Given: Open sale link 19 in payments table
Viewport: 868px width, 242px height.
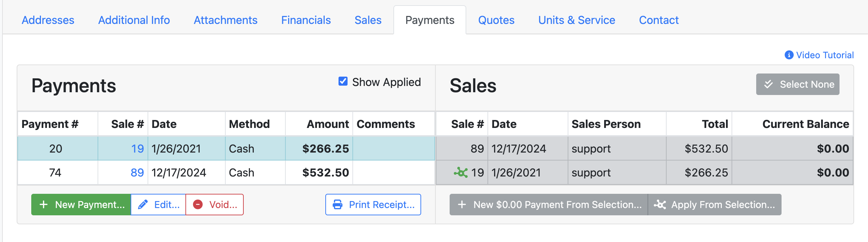Looking at the screenshot, I should (137, 149).
